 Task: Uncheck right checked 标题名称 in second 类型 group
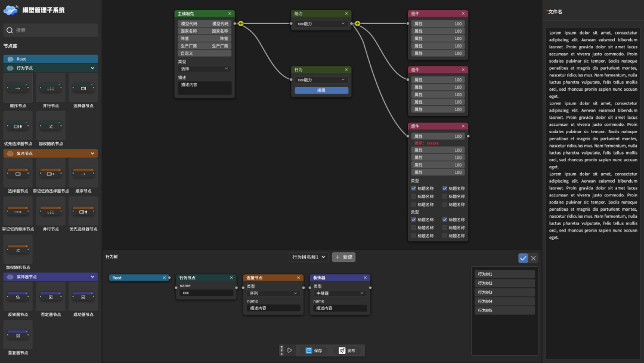(x=445, y=220)
